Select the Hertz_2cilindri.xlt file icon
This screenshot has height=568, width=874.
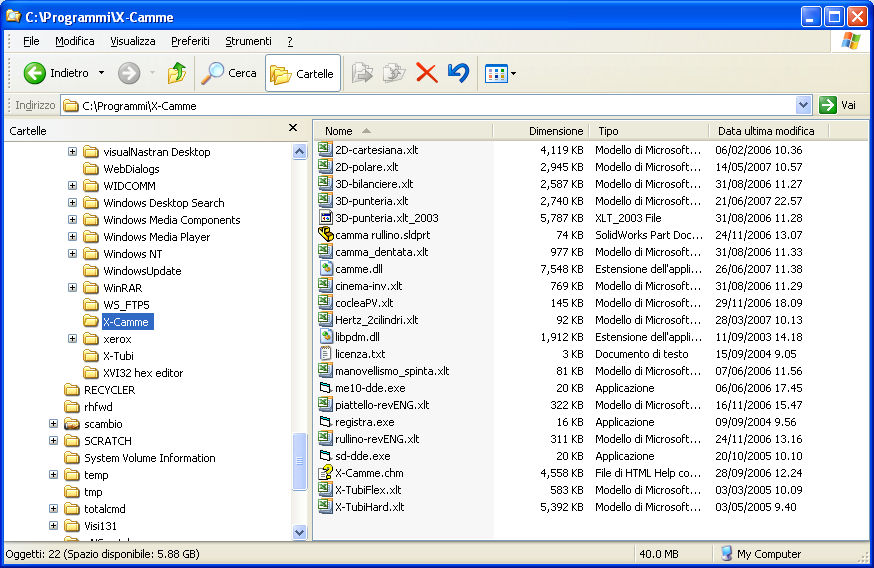tap(325, 319)
